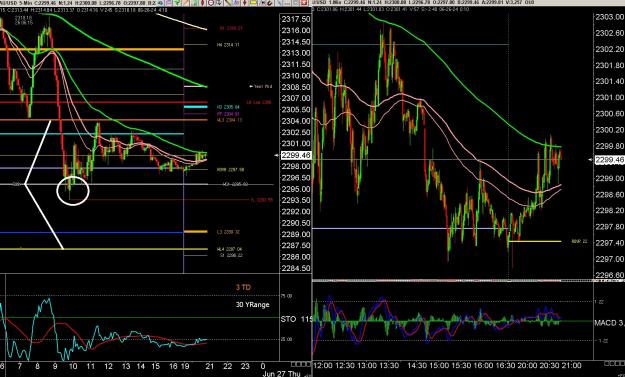Click the 2295.00 price axis label
Screen dimensions: 625x377
pos(296,189)
